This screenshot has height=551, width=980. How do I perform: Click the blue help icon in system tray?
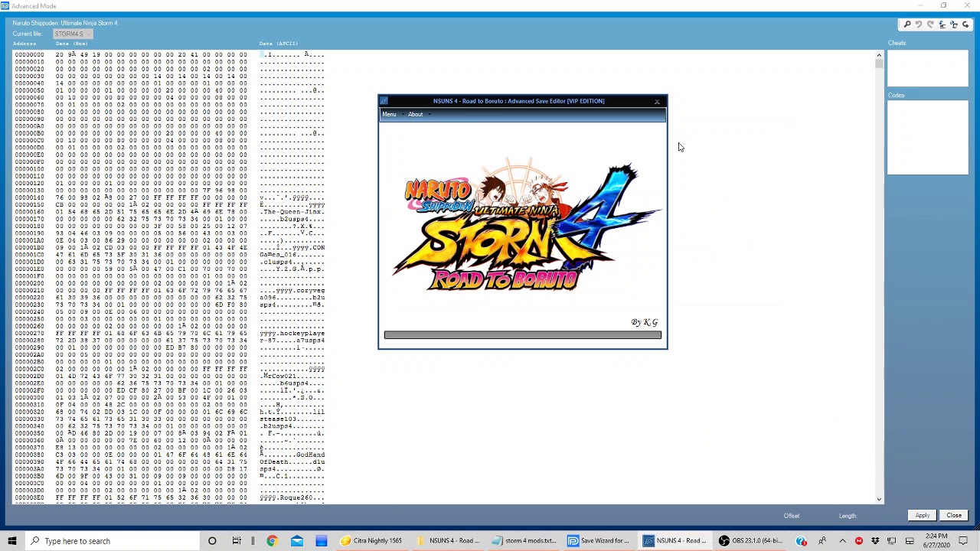pyautogui.click(x=801, y=541)
